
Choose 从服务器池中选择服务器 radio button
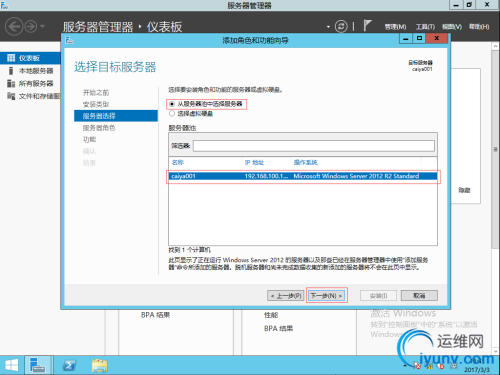tap(172, 104)
